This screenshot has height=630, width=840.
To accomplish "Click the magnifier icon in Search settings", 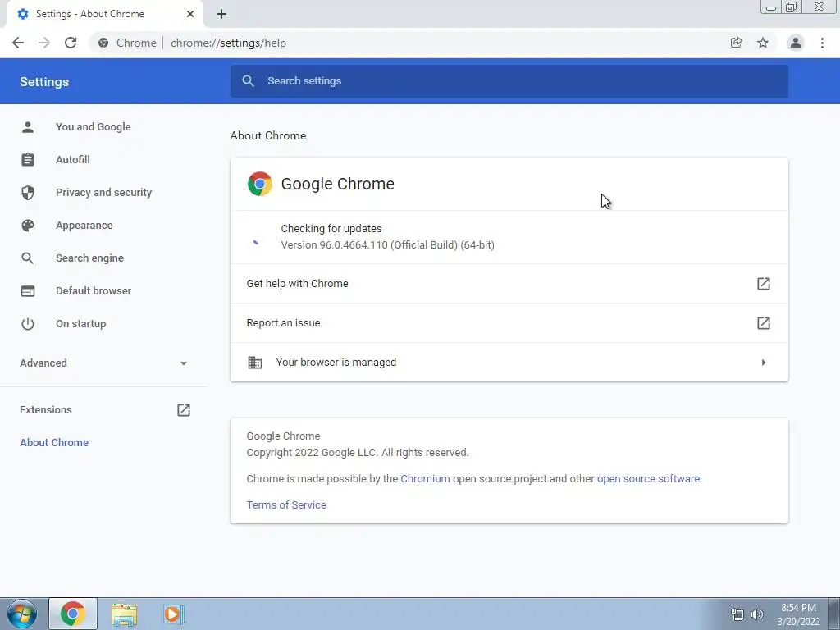I will [x=248, y=81].
